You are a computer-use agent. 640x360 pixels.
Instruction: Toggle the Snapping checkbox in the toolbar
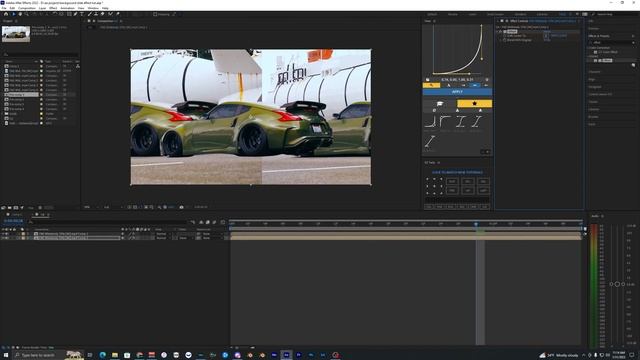coord(155,14)
